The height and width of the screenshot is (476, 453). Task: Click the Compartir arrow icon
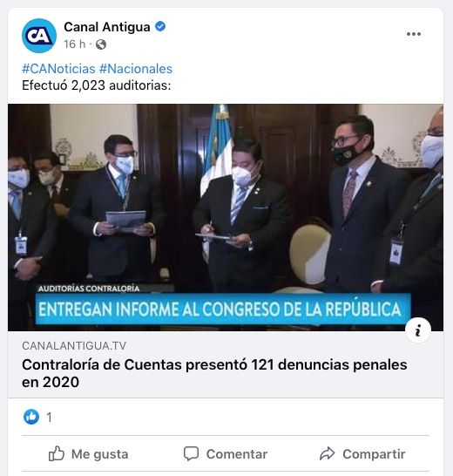click(327, 454)
